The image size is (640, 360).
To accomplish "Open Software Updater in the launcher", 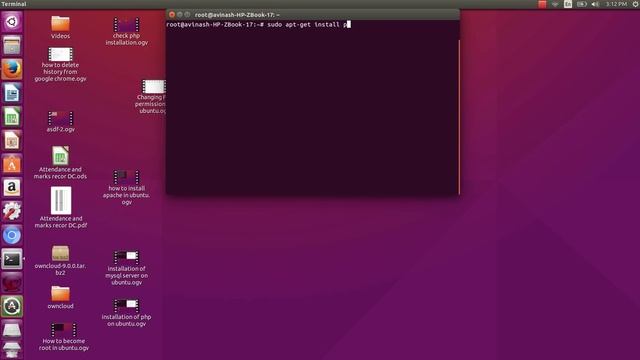I will coord(12,306).
